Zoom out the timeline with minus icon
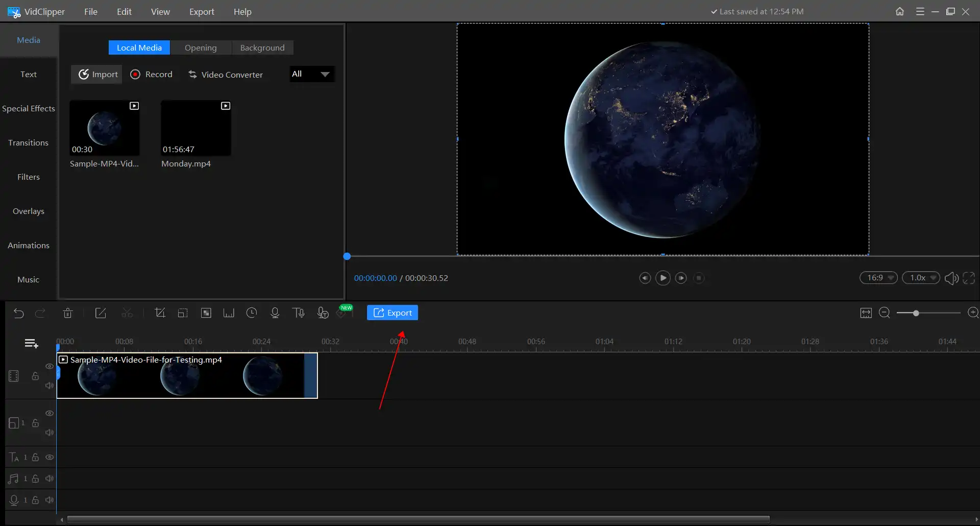 [x=885, y=313]
